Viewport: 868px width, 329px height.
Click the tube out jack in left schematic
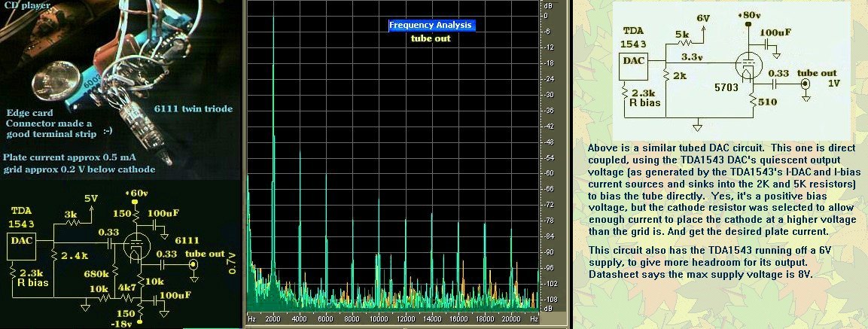[194, 264]
